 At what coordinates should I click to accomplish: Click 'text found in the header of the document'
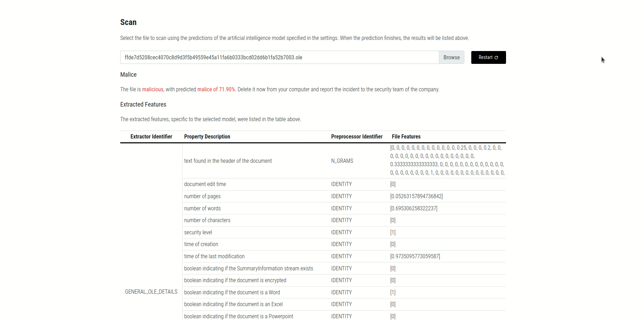[x=228, y=161]
